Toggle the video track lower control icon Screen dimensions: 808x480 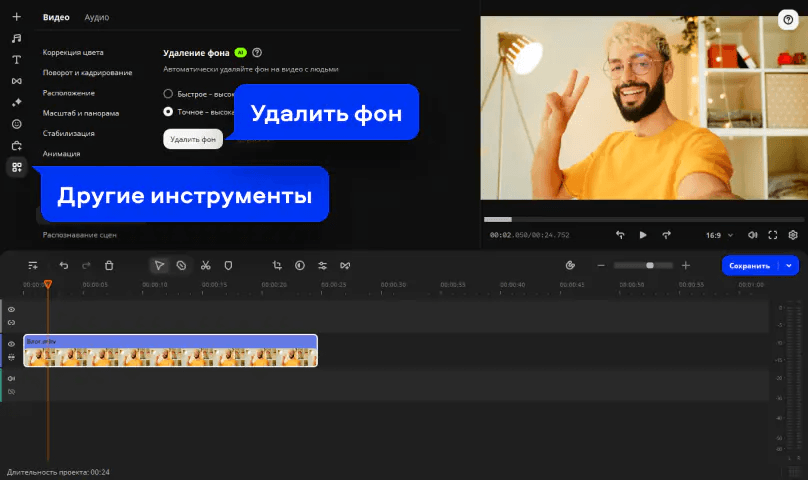click(11, 357)
